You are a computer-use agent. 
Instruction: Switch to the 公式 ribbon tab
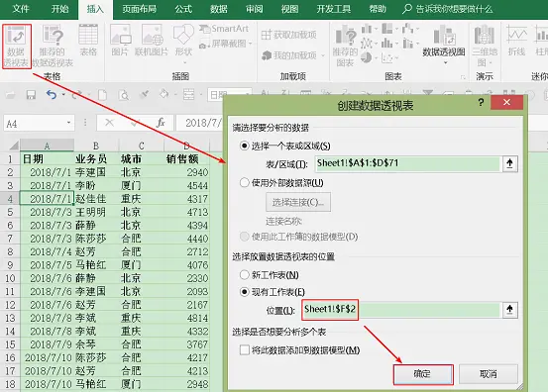point(183,9)
